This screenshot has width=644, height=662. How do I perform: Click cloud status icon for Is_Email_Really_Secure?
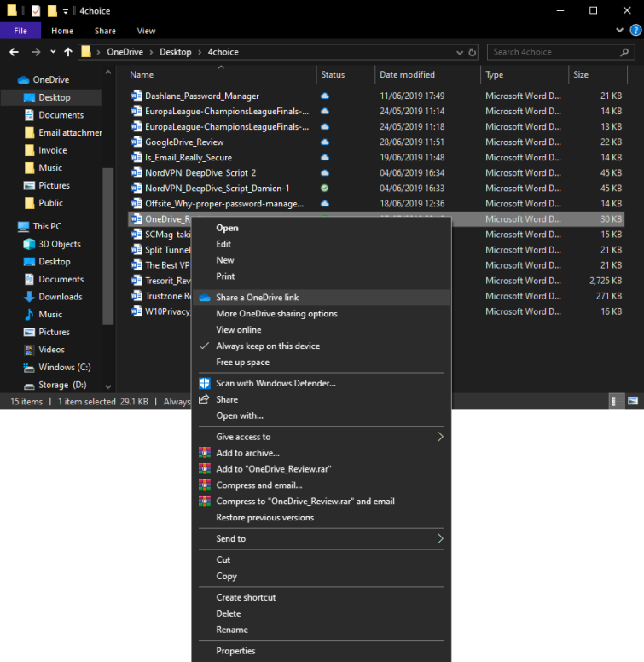pyautogui.click(x=324, y=158)
